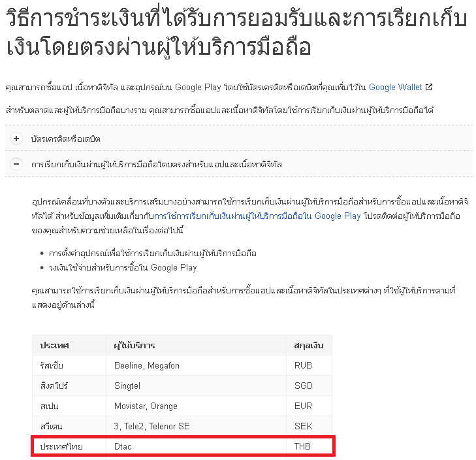This screenshot has width=476, height=460.
Task: Select the ประเทศไทย table cell
Action: [x=69, y=446]
